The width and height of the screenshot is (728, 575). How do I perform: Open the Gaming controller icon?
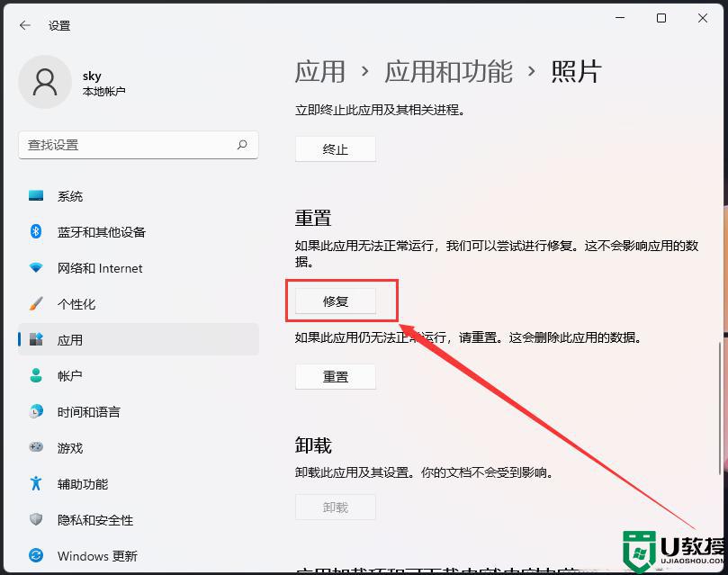click(36, 447)
